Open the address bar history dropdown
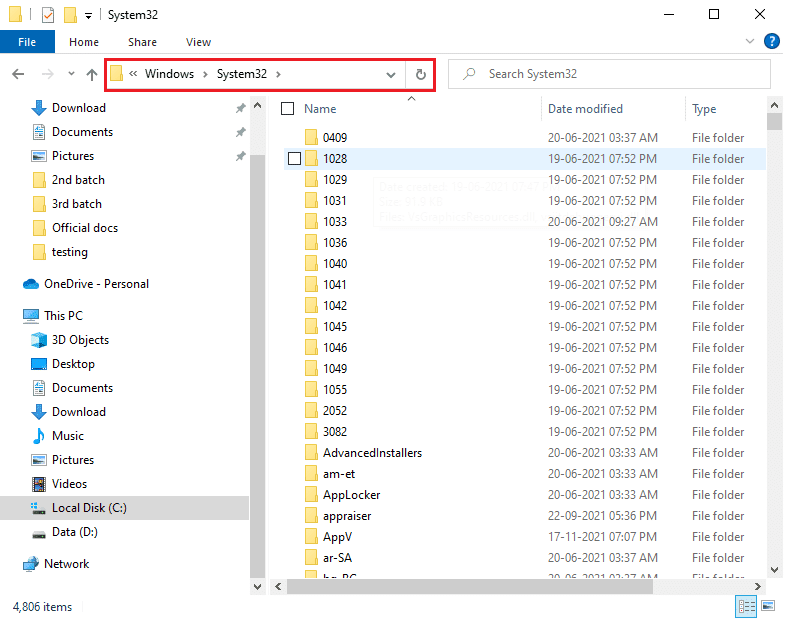Screen dimensions: 785x619 (390, 75)
